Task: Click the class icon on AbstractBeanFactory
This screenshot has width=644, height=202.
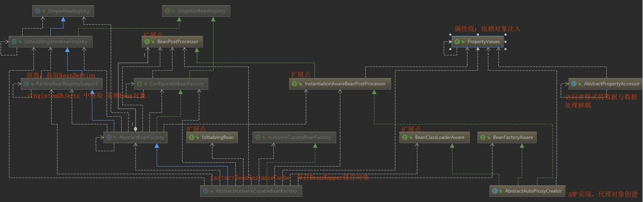Action: [109, 137]
